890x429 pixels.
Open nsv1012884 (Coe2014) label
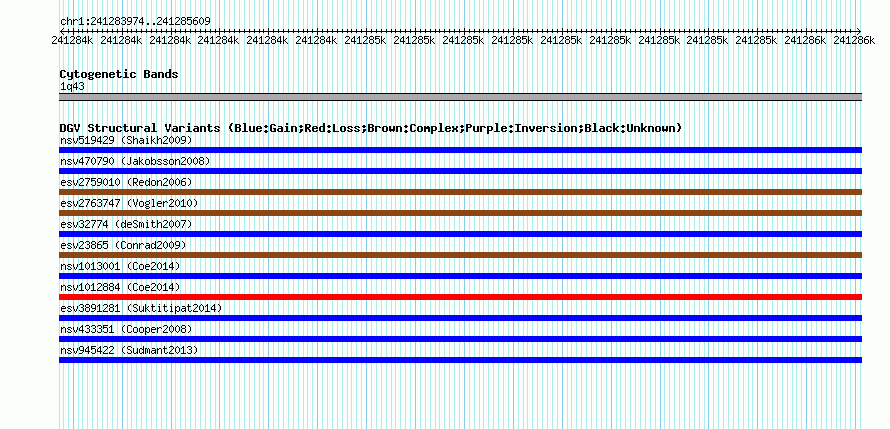point(120,287)
